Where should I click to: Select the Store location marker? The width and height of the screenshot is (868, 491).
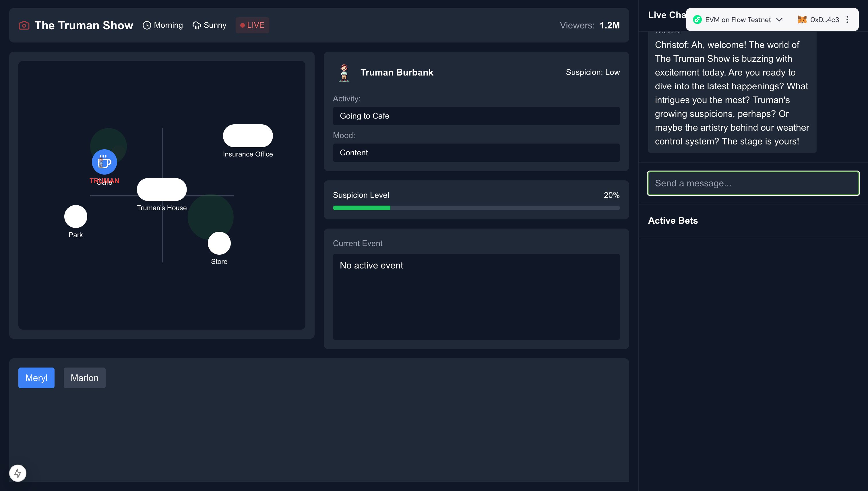[x=219, y=243]
